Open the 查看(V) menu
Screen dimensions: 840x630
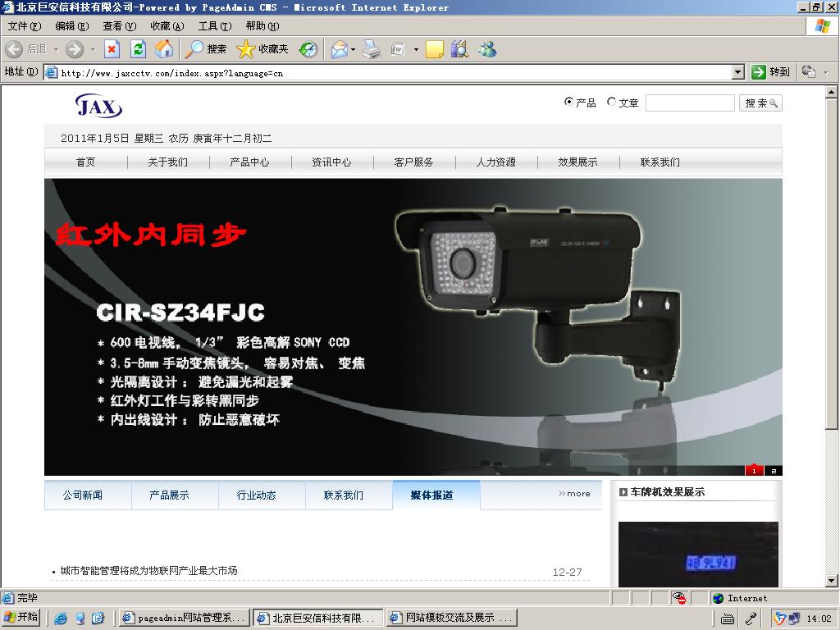coord(120,25)
